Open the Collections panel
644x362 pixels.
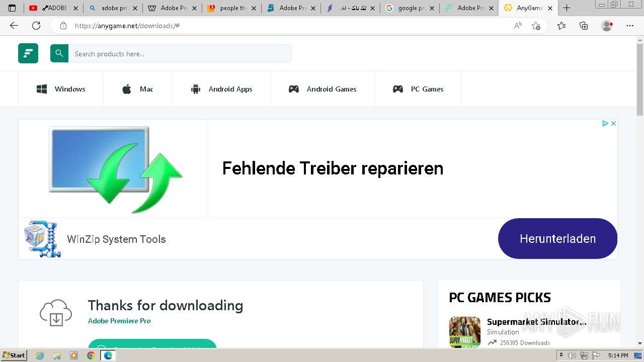584,26
